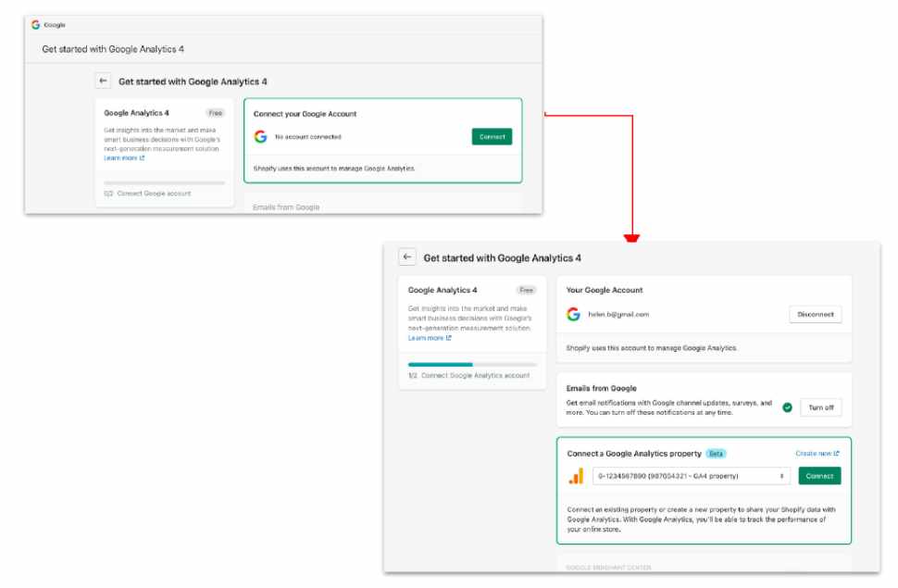Click 'helen.b@gmail.com' account text

tap(618, 314)
